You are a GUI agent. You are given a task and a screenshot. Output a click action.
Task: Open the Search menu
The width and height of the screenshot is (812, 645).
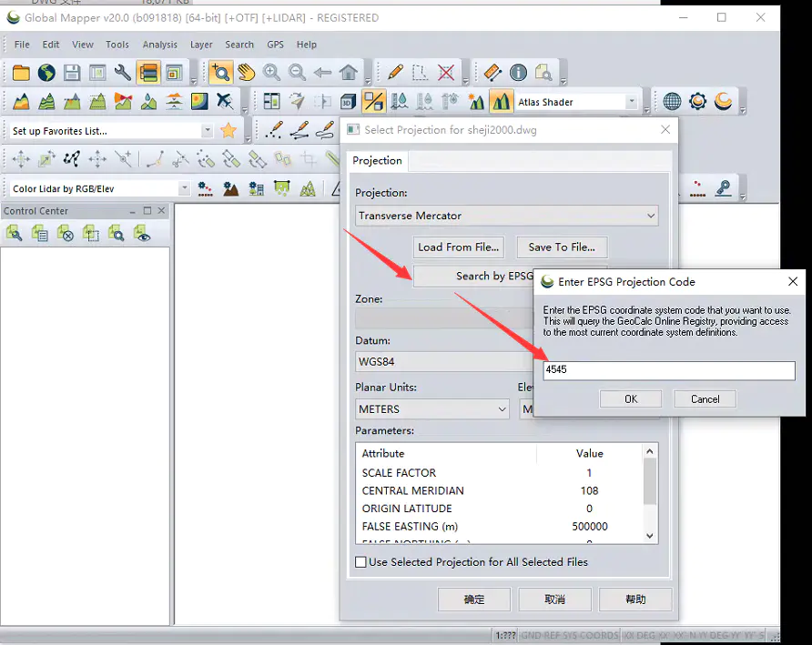coord(239,45)
